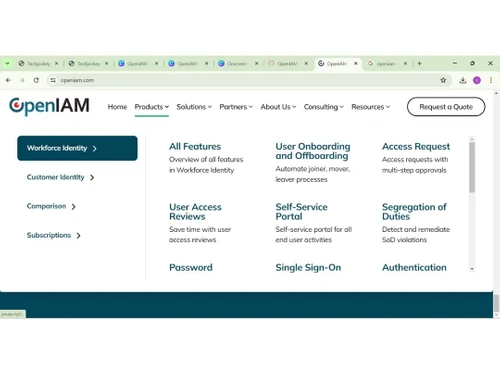Click text 'Overview of all features'

(206, 159)
